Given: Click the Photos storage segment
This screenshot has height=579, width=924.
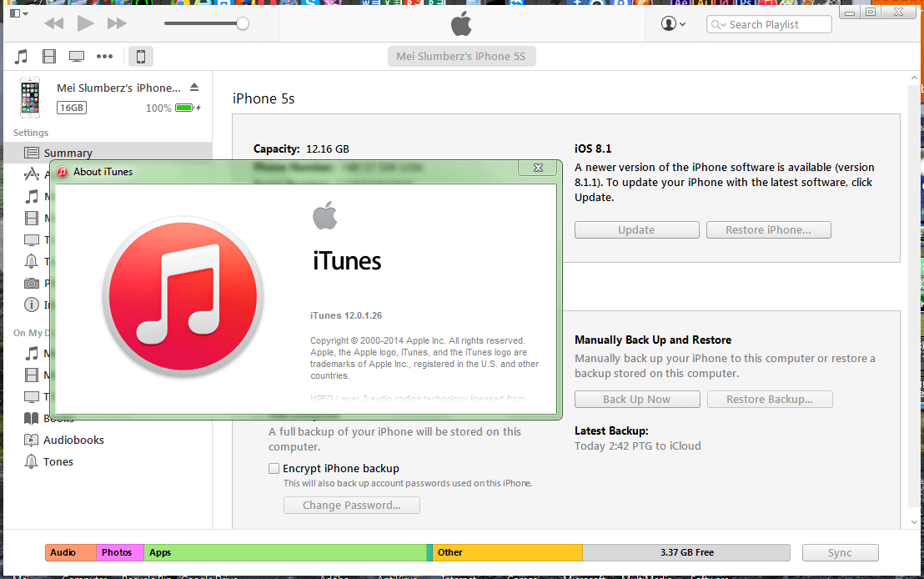Looking at the screenshot, I should (120, 552).
